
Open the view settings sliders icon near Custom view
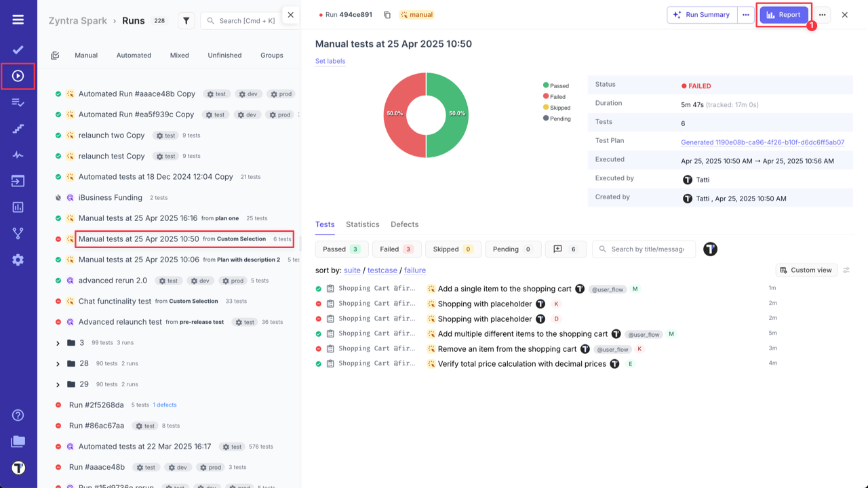pos(846,270)
